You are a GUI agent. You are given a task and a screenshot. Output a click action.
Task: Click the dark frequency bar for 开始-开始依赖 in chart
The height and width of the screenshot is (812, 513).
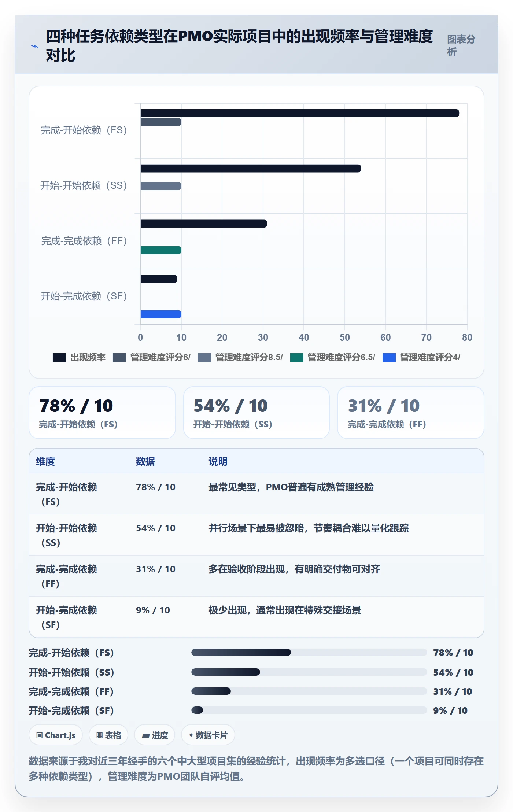(x=251, y=169)
